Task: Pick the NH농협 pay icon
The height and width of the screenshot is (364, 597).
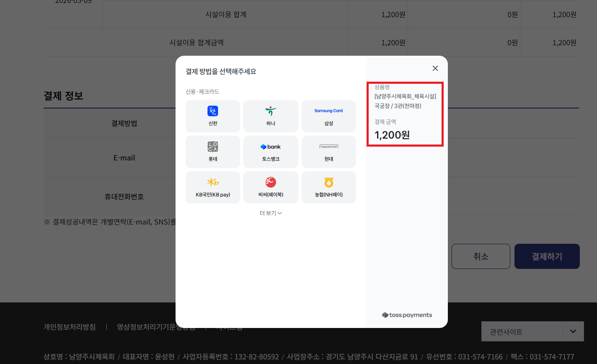Action: [328, 182]
